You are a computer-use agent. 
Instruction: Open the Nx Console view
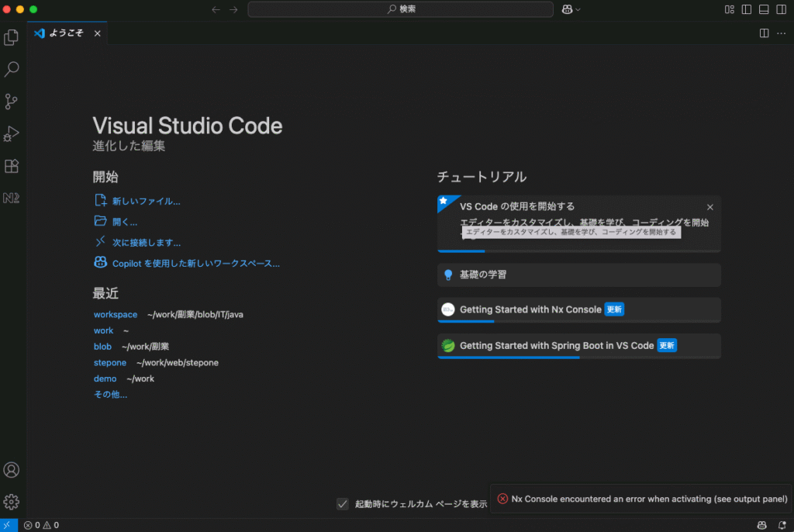pos(11,198)
